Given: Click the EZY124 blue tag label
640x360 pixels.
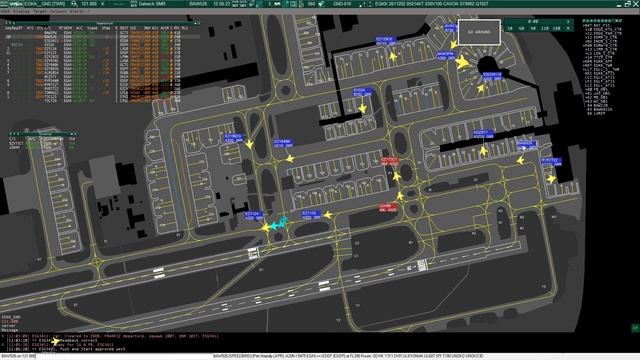Looking at the screenshot, I should point(254,216).
